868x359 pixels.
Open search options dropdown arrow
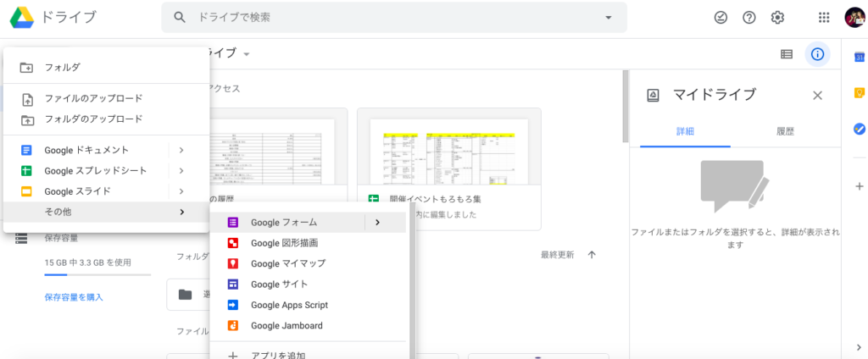[609, 18]
